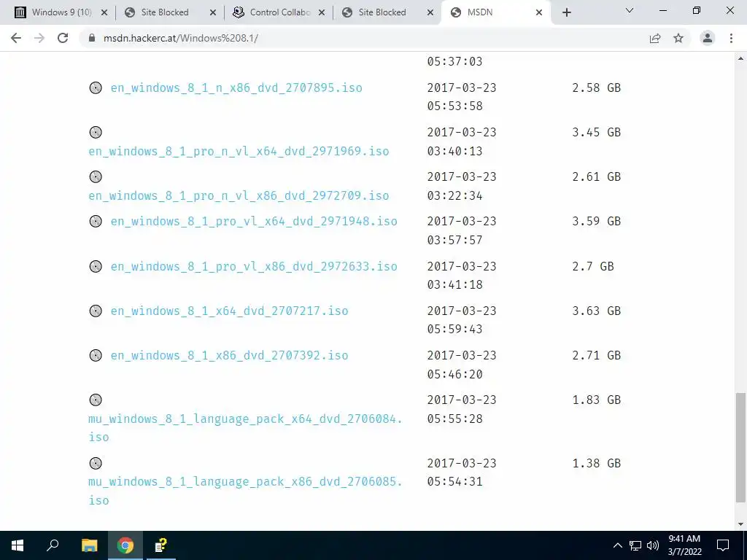Click the Chrome taskbar icon
Image resolution: width=747 pixels, height=560 pixels.
125,545
